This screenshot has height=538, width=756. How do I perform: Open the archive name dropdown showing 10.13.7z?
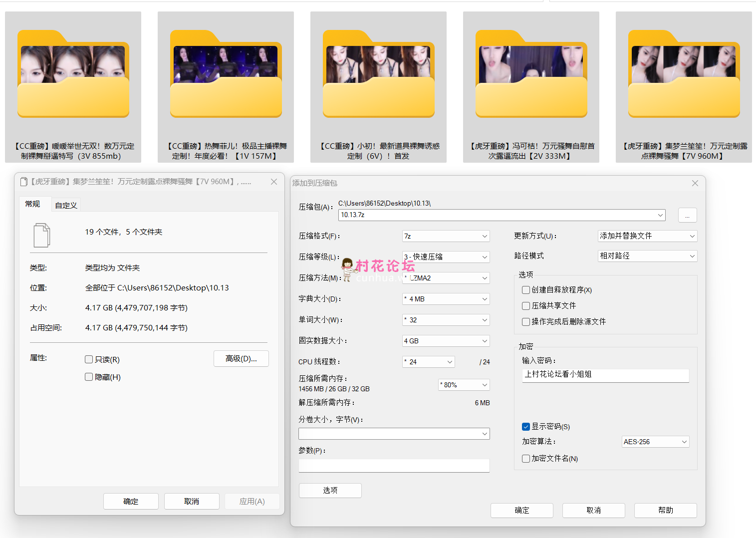click(x=502, y=215)
